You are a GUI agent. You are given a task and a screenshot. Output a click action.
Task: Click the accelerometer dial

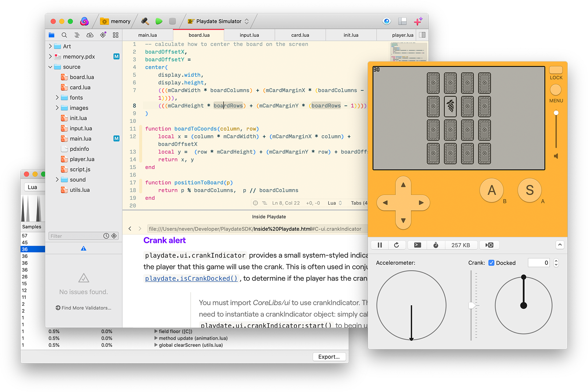pos(411,305)
